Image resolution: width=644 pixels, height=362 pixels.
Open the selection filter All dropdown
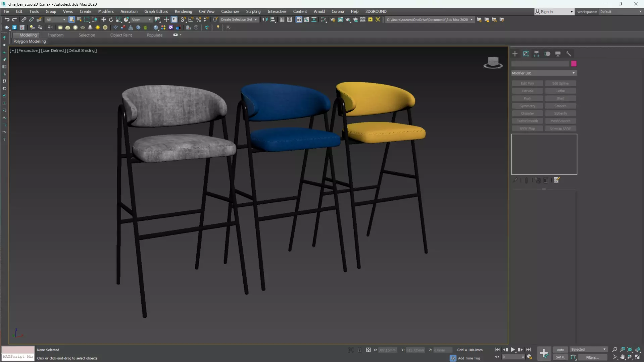[56, 19]
